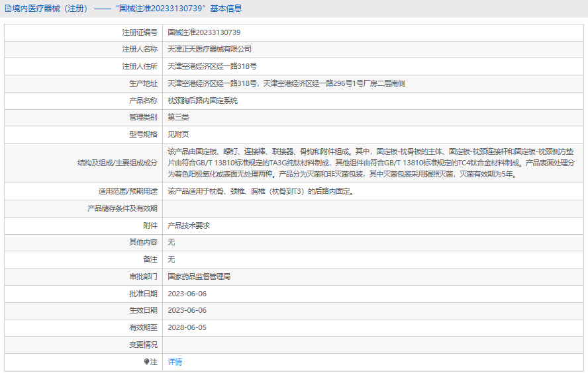The width and height of the screenshot is (588, 373).
Task: Click expiry date 2028-06-05
Action: [187, 327]
